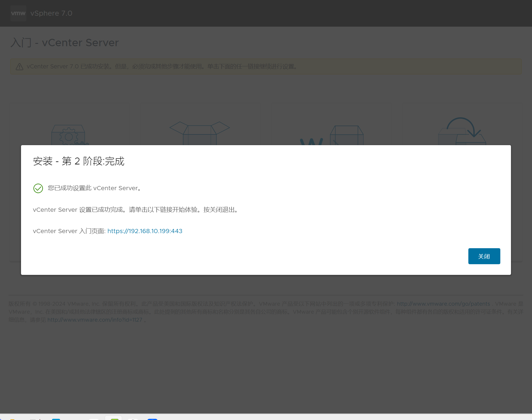Image resolution: width=532 pixels, height=420 pixels.
Task: Click the green success checkmark icon
Action: pos(38,188)
